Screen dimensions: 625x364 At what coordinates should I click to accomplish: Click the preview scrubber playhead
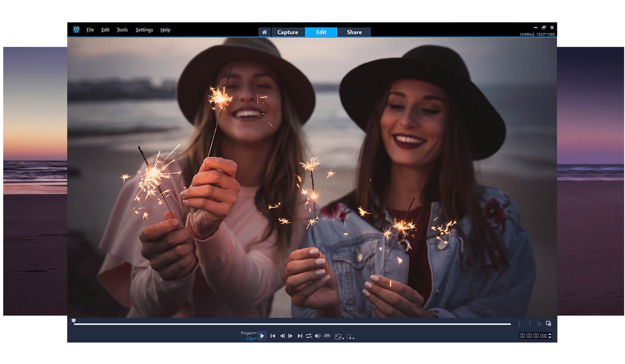point(74,321)
